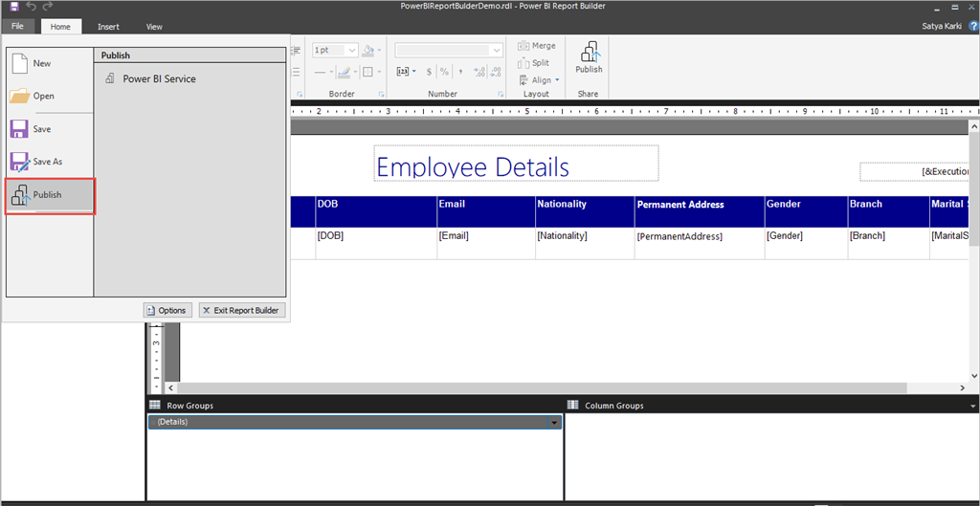Switch to the View ribbon tab
The height and width of the screenshot is (506, 980).
click(x=154, y=27)
